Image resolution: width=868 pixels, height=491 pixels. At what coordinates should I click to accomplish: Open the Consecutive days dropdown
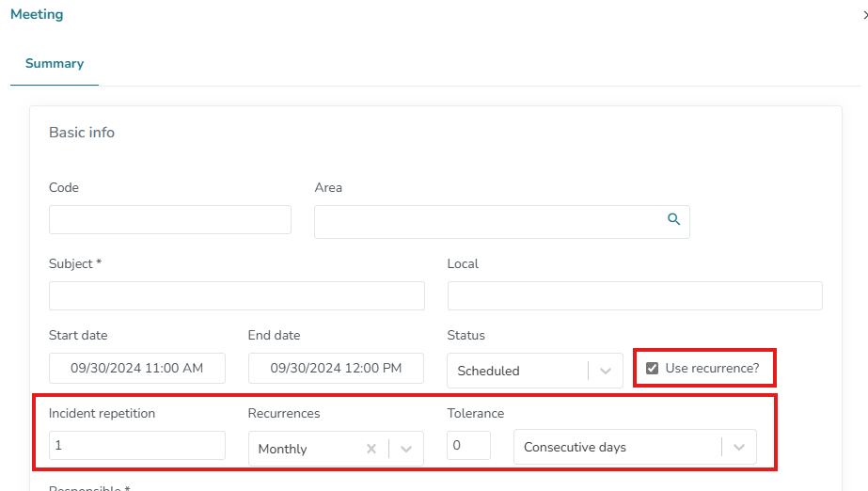pyautogui.click(x=739, y=448)
